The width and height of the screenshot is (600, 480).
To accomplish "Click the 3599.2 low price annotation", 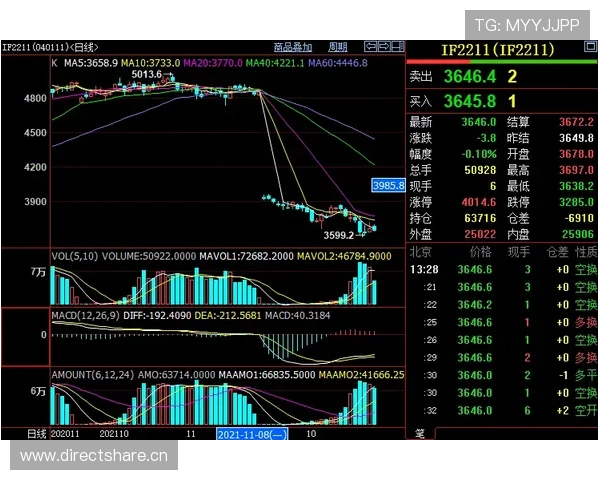I will [339, 235].
